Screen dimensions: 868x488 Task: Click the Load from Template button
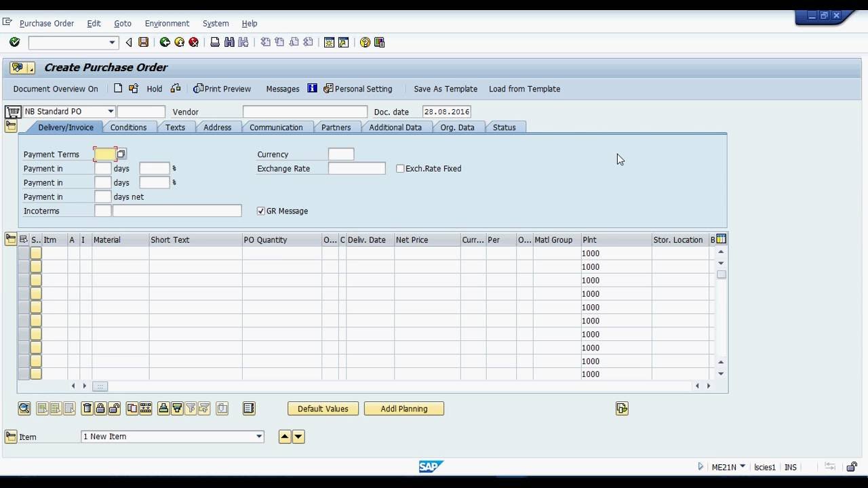524,89
